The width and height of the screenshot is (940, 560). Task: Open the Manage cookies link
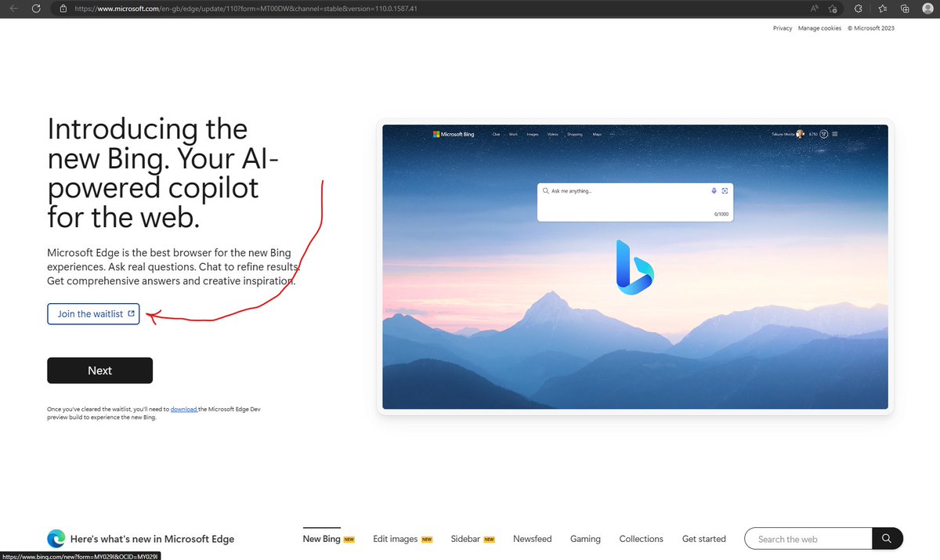coord(819,28)
